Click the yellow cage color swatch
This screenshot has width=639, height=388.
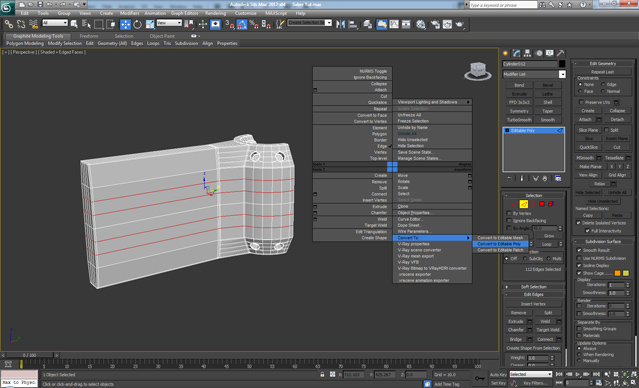[x=626, y=273]
